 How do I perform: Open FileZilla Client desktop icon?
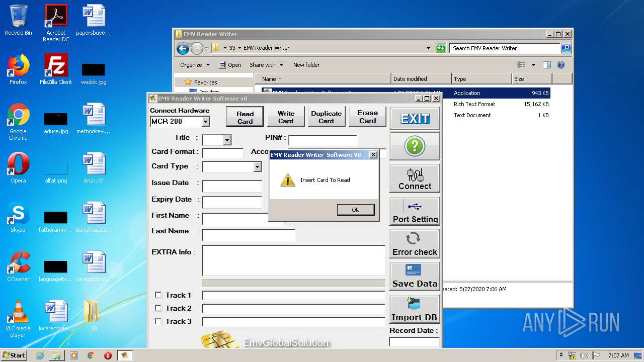[x=56, y=69]
